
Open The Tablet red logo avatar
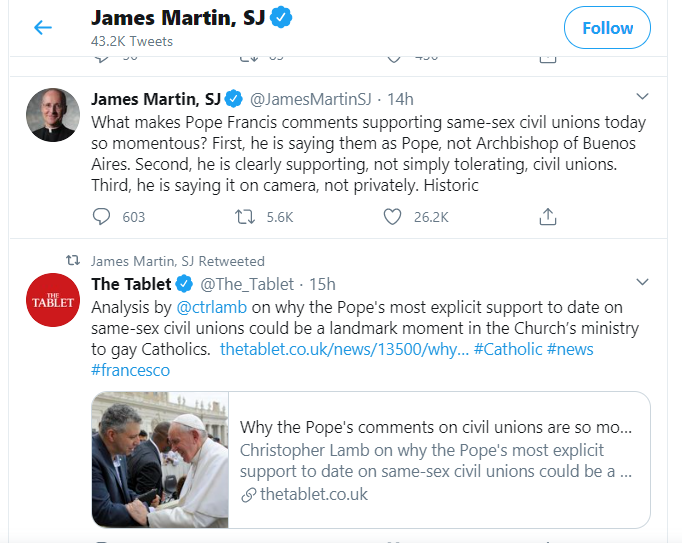click(x=53, y=300)
